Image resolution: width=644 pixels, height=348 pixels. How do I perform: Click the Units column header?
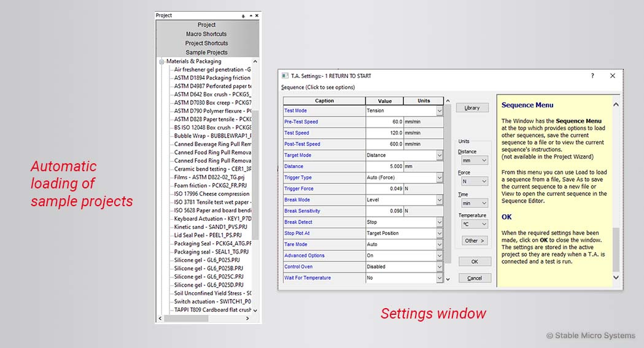click(424, 101)
